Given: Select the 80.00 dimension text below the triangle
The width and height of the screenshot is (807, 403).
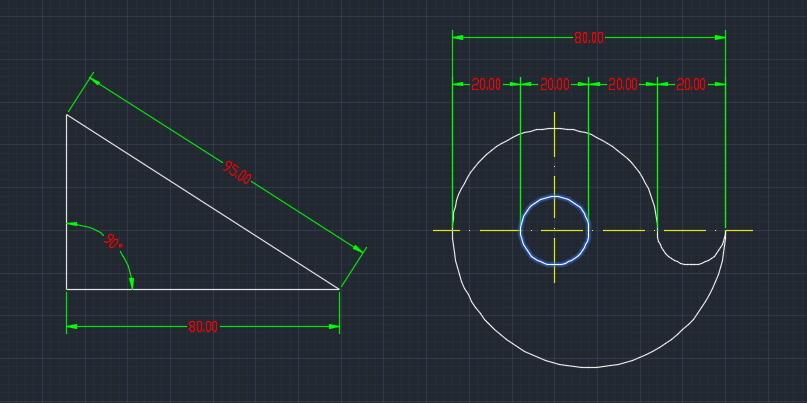Looking at the screenshot, I should [x=203, y=327].
